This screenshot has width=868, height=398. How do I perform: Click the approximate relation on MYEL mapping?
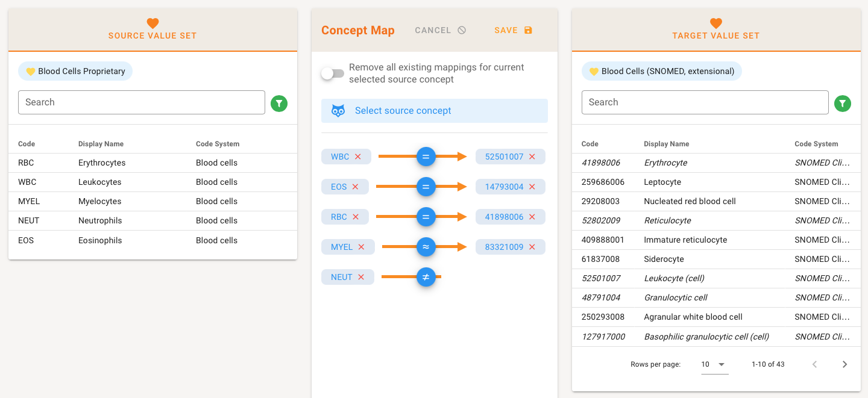(426, 247)
